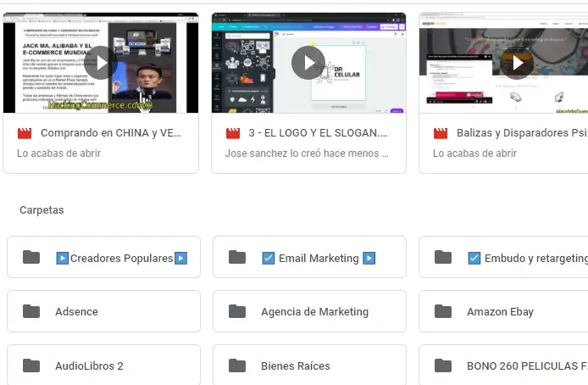Open the Comprando en CHINA y VE... file title
Screen dimensions: 588x385
111,133
